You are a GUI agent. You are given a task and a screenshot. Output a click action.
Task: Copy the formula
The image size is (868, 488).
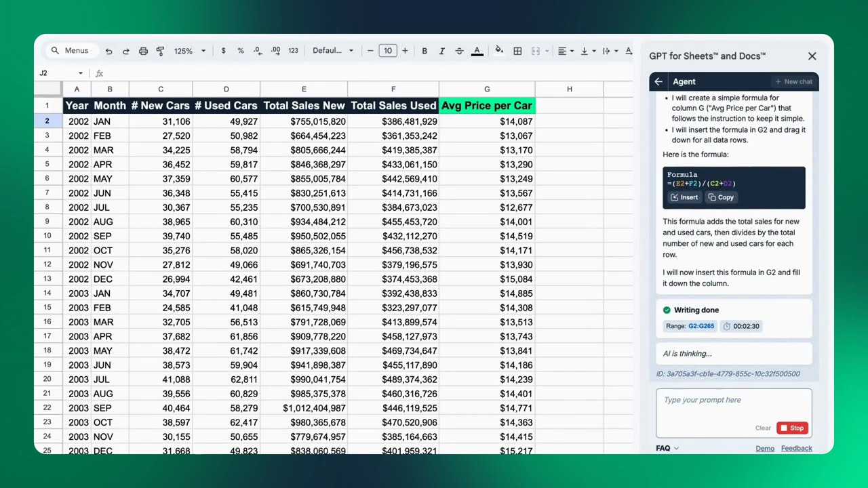(721, 197)
